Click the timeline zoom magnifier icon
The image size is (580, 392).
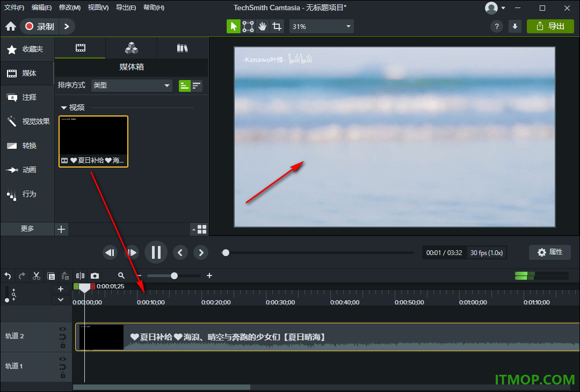(x=121, y=275)
